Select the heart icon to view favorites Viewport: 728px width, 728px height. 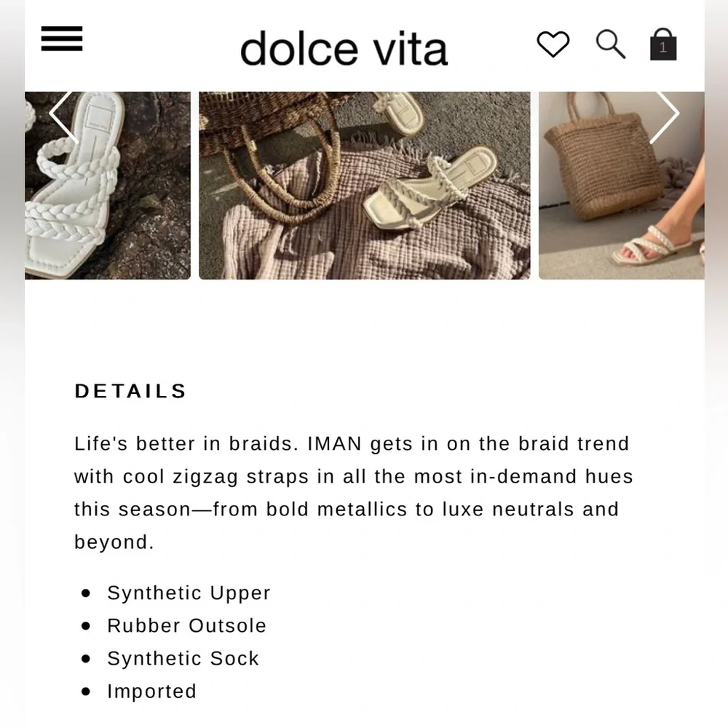point(553,44)
